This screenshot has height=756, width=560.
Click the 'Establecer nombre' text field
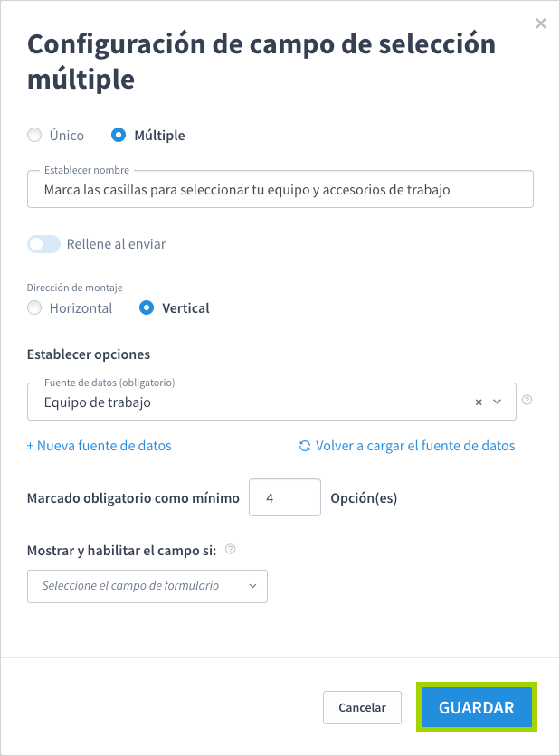point(280,190)
